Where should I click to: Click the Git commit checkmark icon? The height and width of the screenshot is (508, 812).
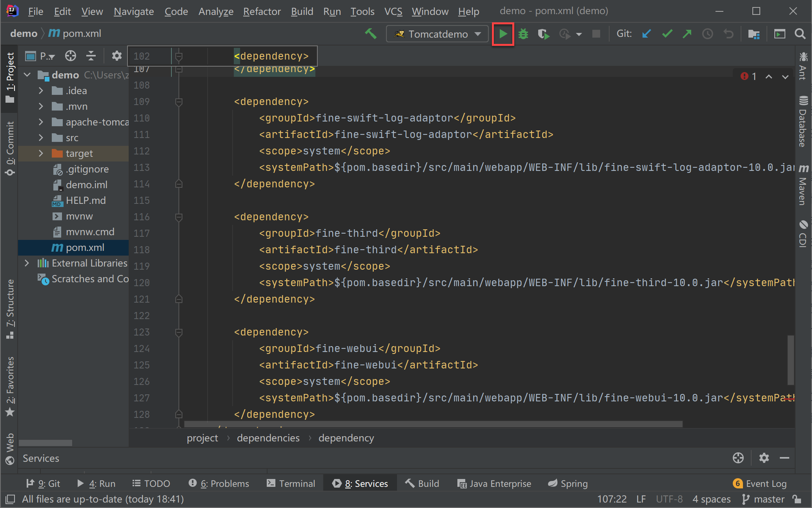coord(667,34)
